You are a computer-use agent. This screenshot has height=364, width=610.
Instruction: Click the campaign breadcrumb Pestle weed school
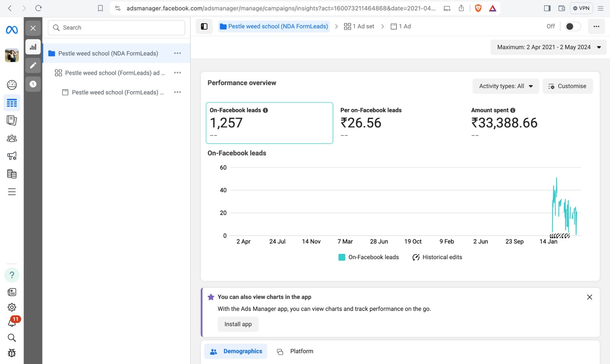point(274,26)
